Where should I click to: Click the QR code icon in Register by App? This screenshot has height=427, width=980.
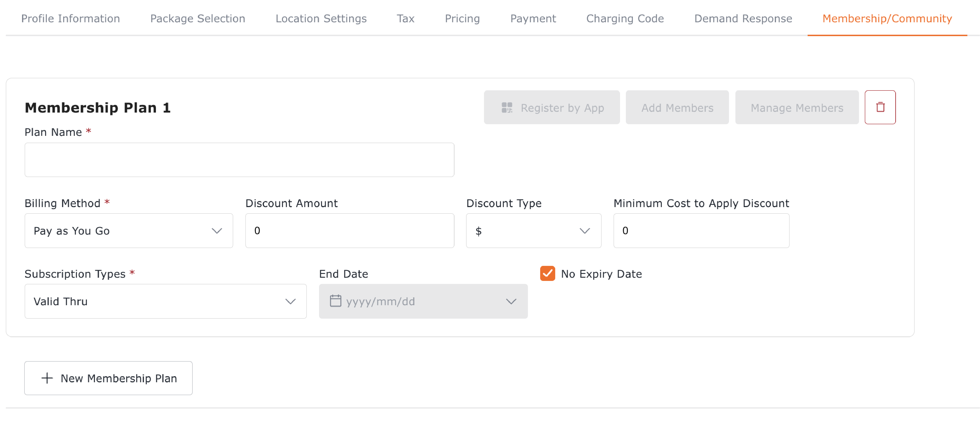(507, 108)
